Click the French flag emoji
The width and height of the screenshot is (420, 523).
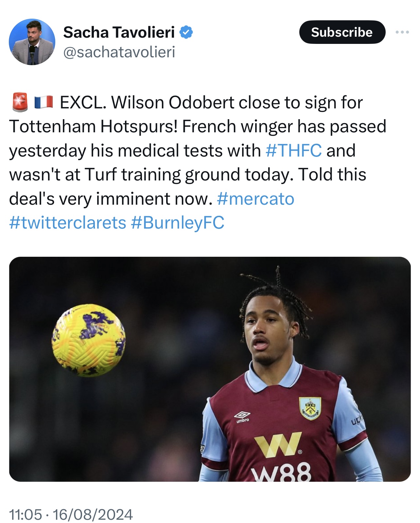point(44,102)
